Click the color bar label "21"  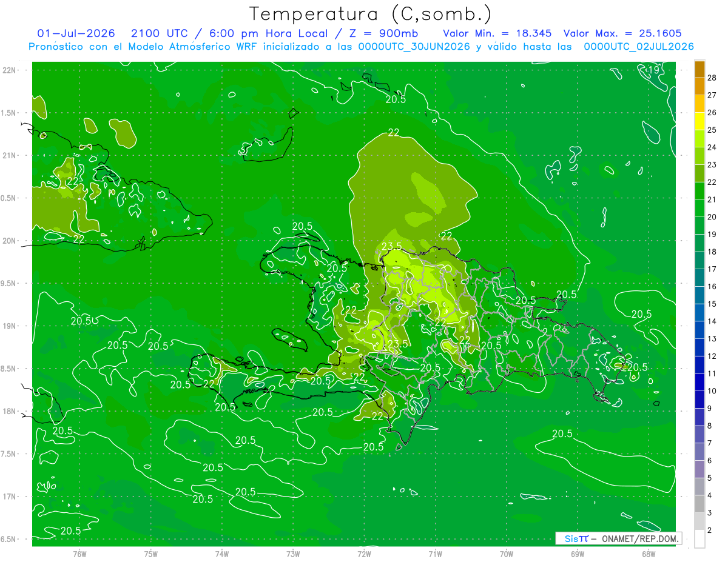pos(712,199)
